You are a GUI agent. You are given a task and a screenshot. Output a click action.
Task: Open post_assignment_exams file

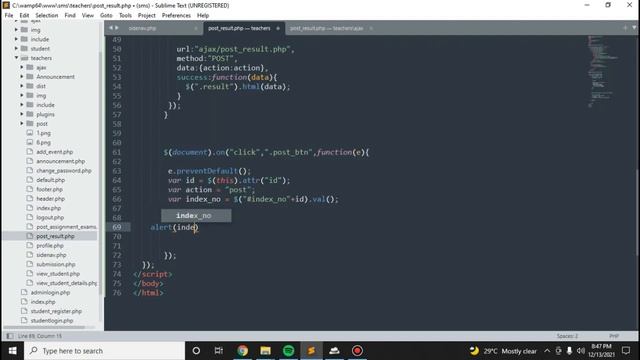(x=66, y=227)
